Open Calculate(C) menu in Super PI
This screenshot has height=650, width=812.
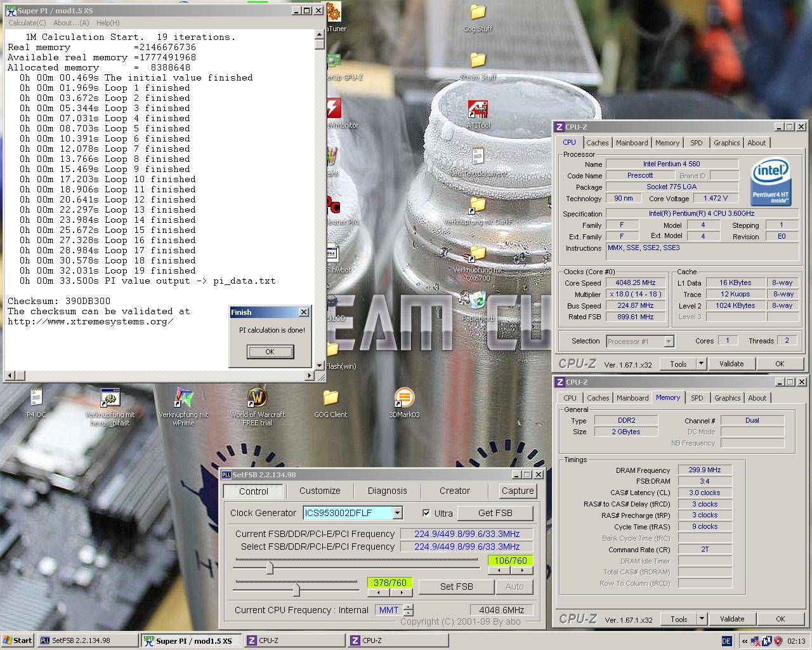(x=27, y=23)
